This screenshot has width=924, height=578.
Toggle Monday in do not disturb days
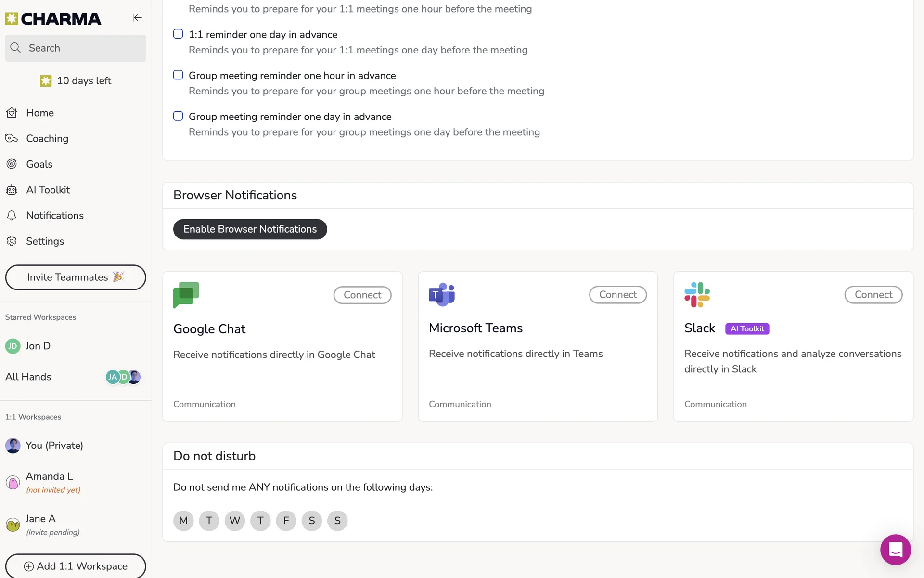[183, 521]
